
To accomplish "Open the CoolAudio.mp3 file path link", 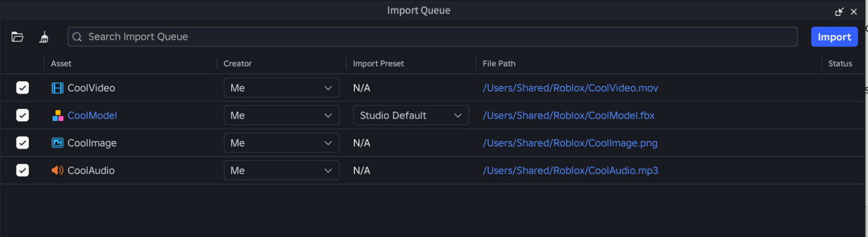I will 570,171.
